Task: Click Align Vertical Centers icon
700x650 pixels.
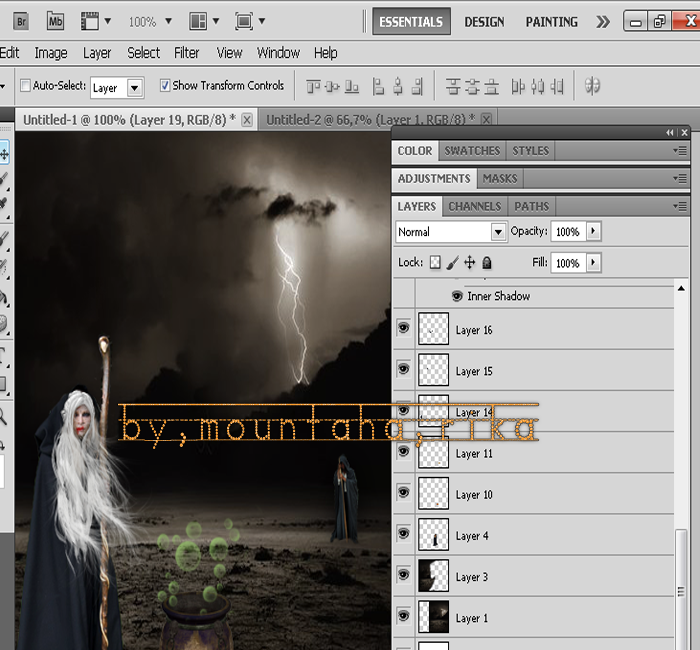Action: 332,86
